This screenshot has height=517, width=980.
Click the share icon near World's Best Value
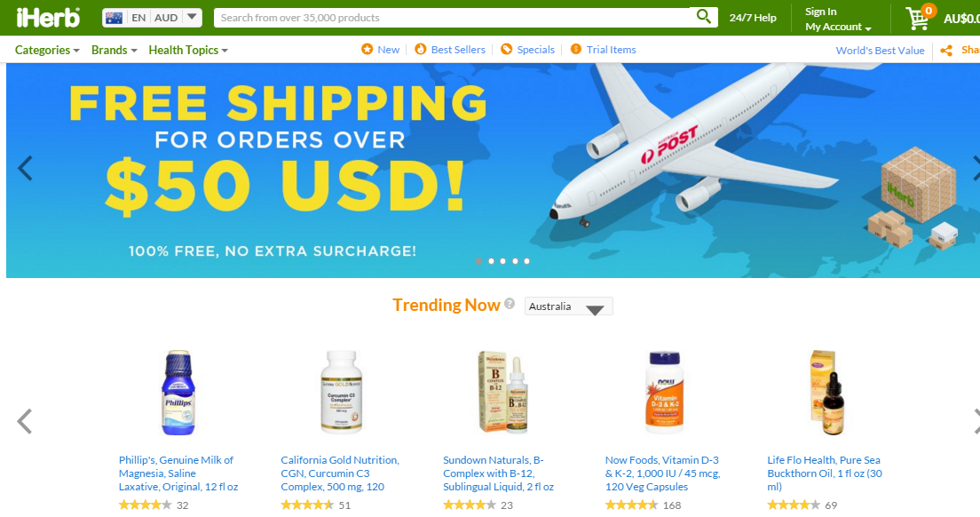(946, 51)
